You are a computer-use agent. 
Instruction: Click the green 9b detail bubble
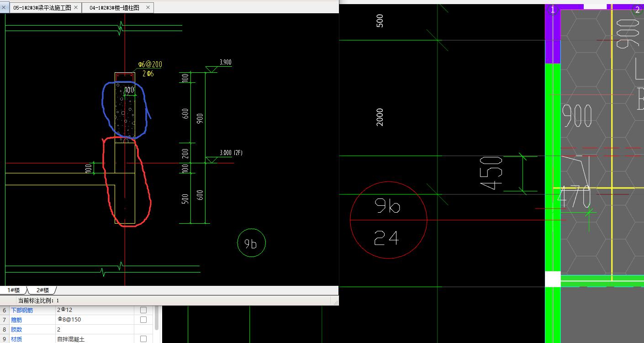point(251,243)
